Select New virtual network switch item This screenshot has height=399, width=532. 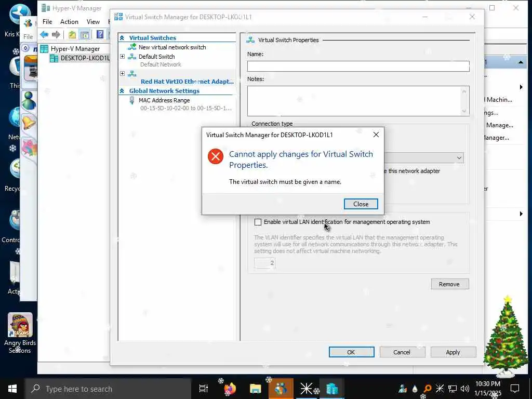tap(172, 47)
